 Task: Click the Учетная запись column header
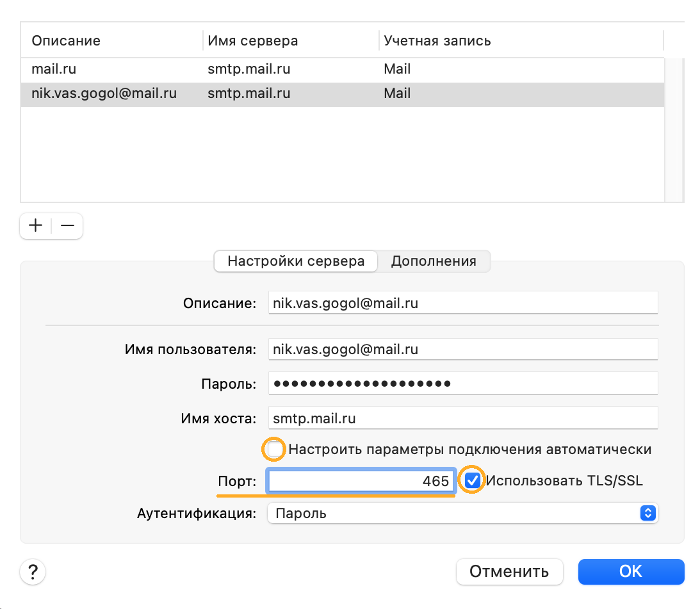[521, 40]
